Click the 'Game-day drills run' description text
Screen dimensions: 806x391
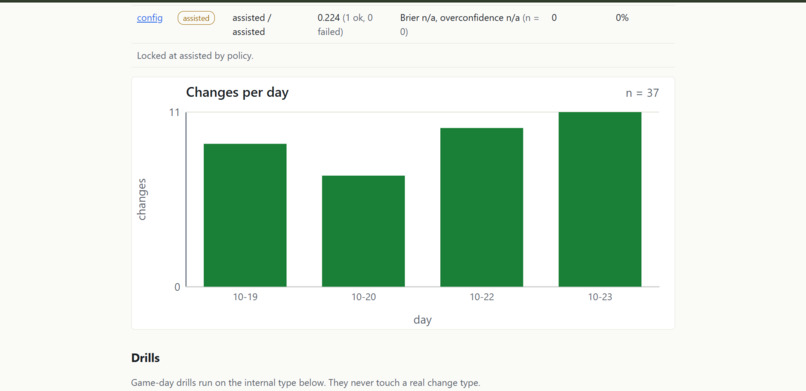click(305, 383)
